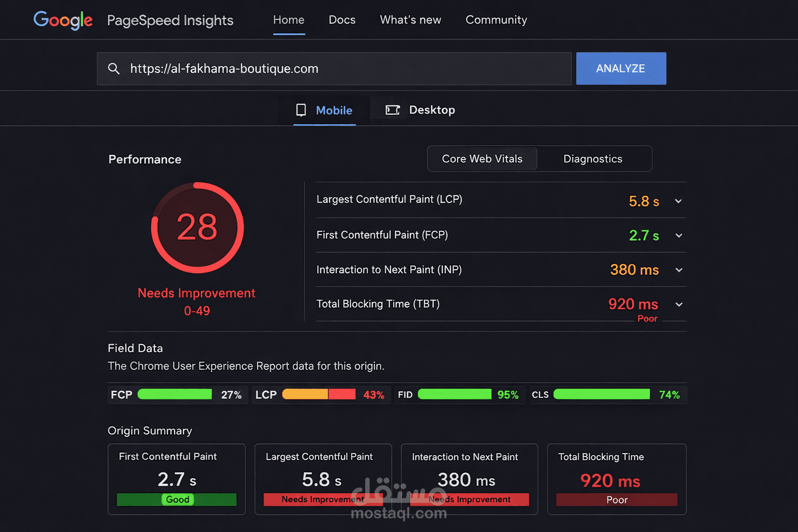The height and width of the screenshot is (532, 798).
Task: Click the PageSpeed Insights title link
Action: pos(170,20)
